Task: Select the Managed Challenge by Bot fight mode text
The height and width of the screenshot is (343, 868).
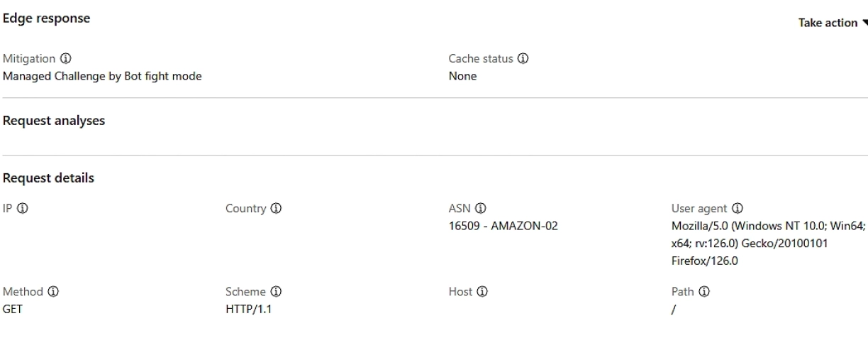Action: (102, 76)
